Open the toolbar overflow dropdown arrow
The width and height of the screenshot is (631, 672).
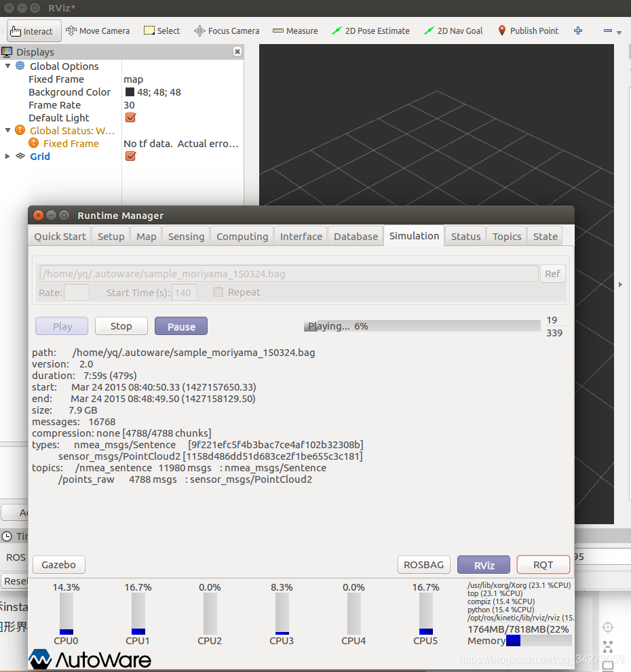619,33
